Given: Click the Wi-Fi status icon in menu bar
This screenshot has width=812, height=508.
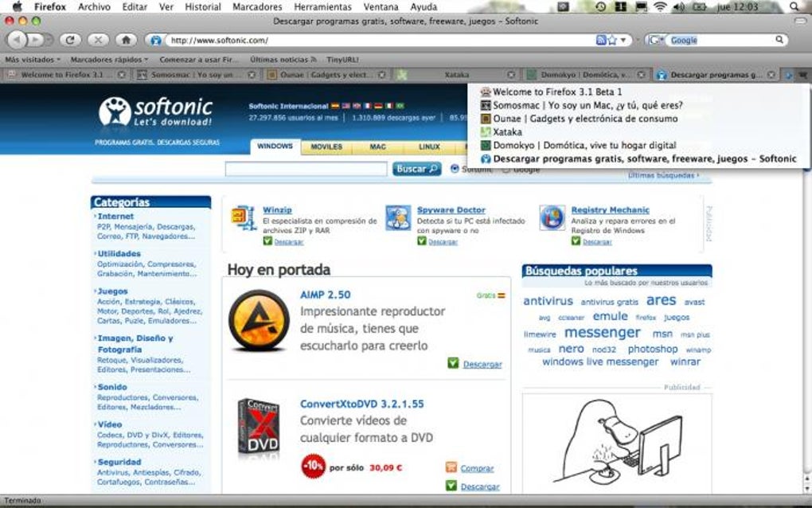Looking at the screenshot, I should [660, 6].
